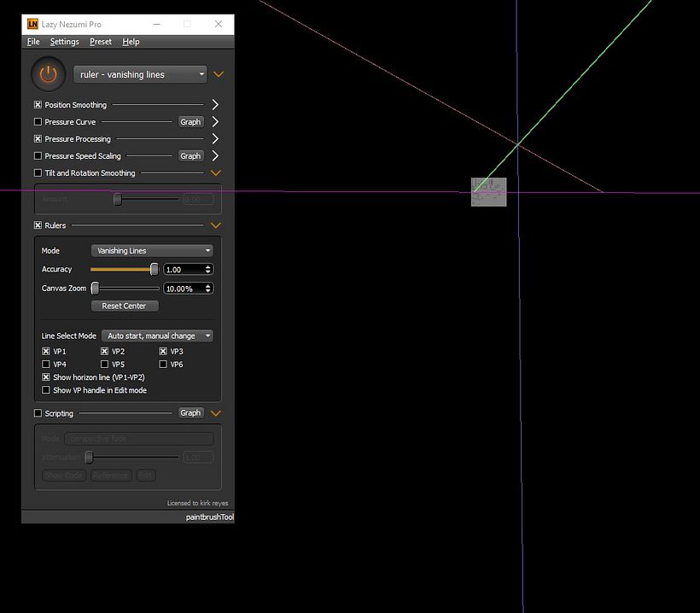Collapse the Rulers section chevron

point(216,225)
